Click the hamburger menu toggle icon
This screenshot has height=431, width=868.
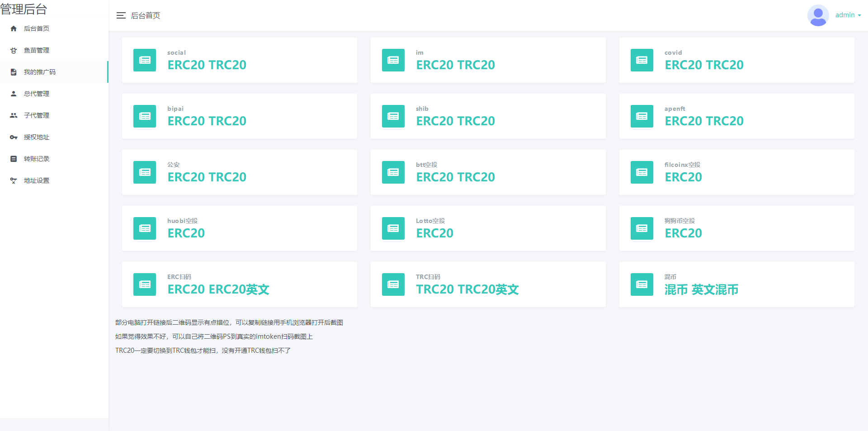tap(121, 15)
